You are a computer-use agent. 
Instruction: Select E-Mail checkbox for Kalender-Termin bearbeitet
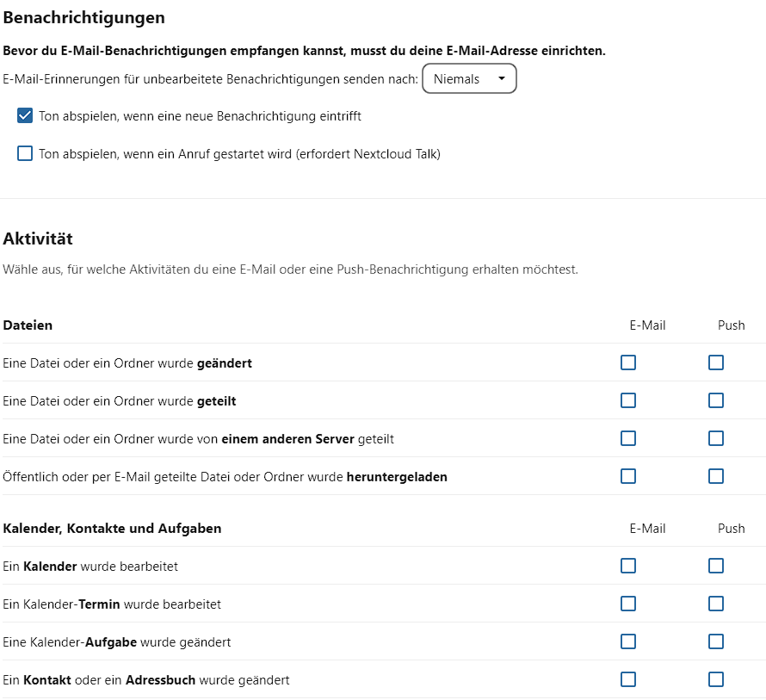(628, 604)
